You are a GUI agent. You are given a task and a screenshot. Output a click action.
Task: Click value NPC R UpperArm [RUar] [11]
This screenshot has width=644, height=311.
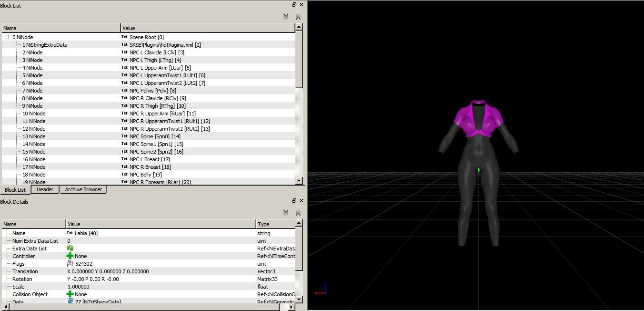[162, 114]
